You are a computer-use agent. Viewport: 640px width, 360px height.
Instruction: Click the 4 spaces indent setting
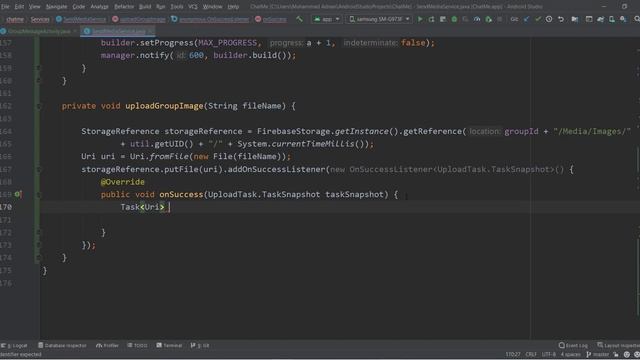coord(570,354)
